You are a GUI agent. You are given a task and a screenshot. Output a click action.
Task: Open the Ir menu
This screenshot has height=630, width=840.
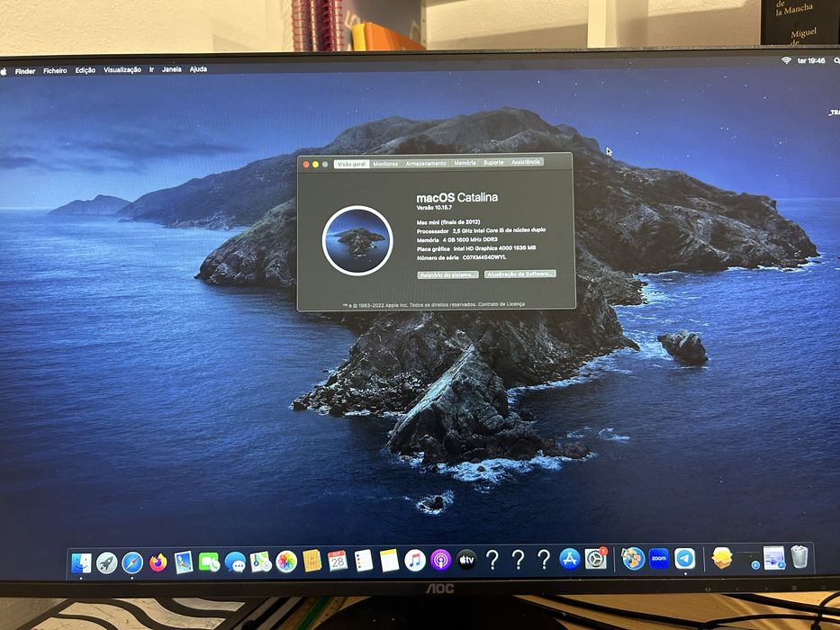[151, 69]
